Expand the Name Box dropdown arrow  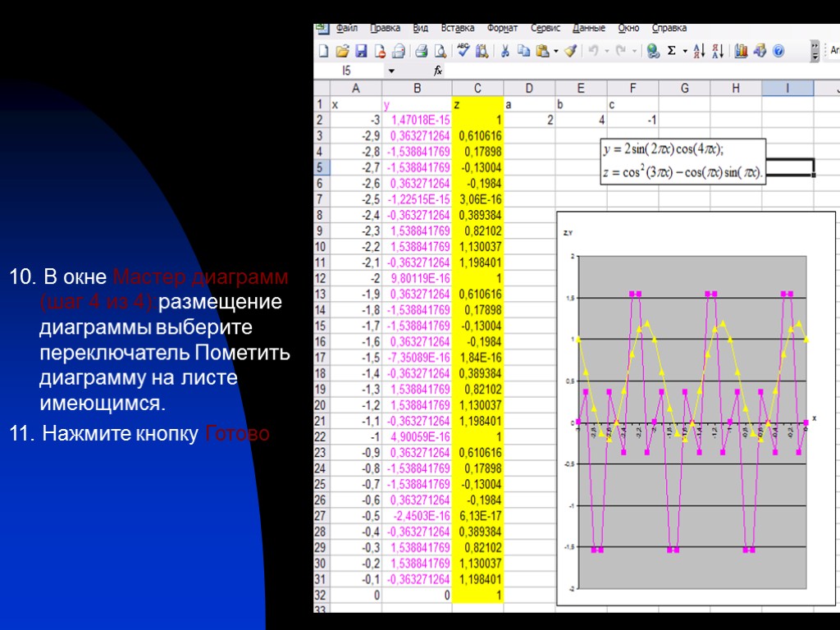point(390,71)
